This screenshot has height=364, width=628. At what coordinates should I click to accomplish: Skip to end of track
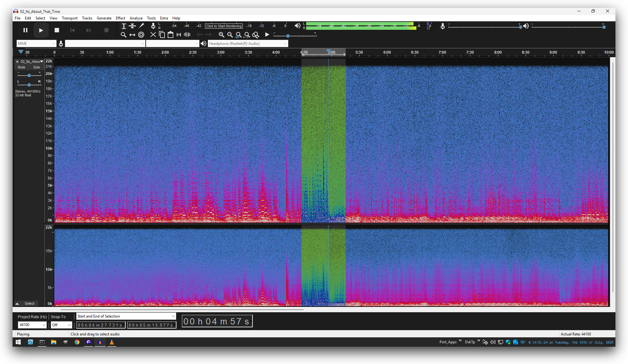[88, 30]
